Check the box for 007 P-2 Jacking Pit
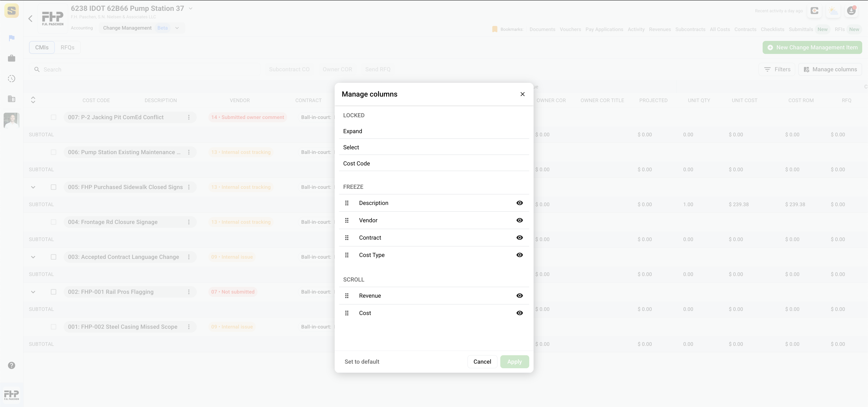 pos(54,117)
